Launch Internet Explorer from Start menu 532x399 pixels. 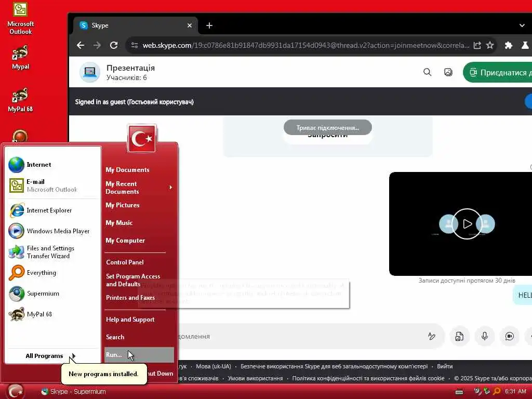[x=54, y=210]
